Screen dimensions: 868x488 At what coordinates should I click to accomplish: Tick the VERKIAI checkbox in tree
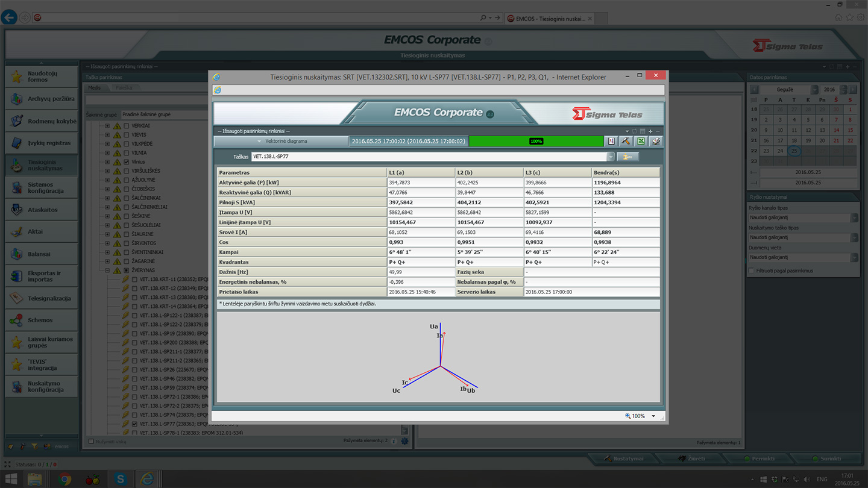tap(126, 126)
